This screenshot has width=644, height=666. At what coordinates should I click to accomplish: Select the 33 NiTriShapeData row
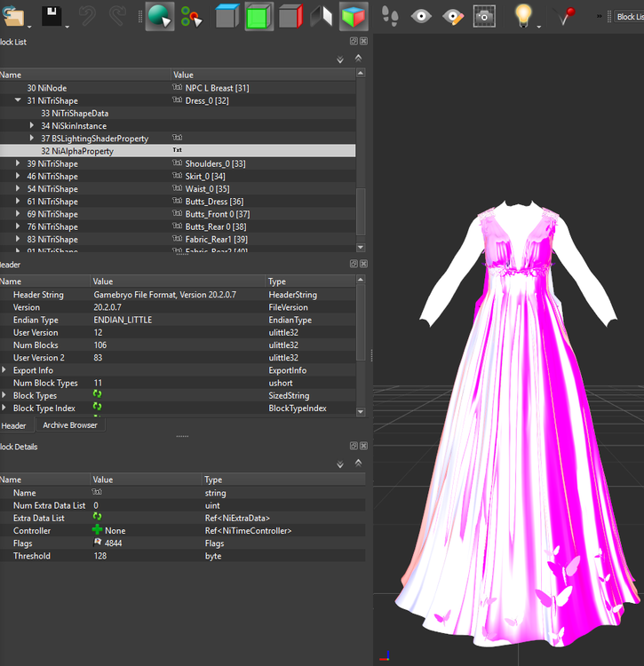pyautogui.click(x=178, y=113)
